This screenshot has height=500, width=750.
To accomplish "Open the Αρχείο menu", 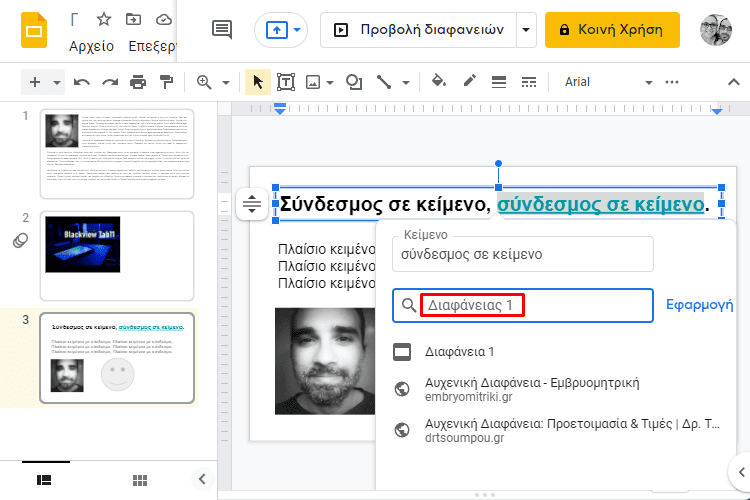I will click(x=91, y=46).
